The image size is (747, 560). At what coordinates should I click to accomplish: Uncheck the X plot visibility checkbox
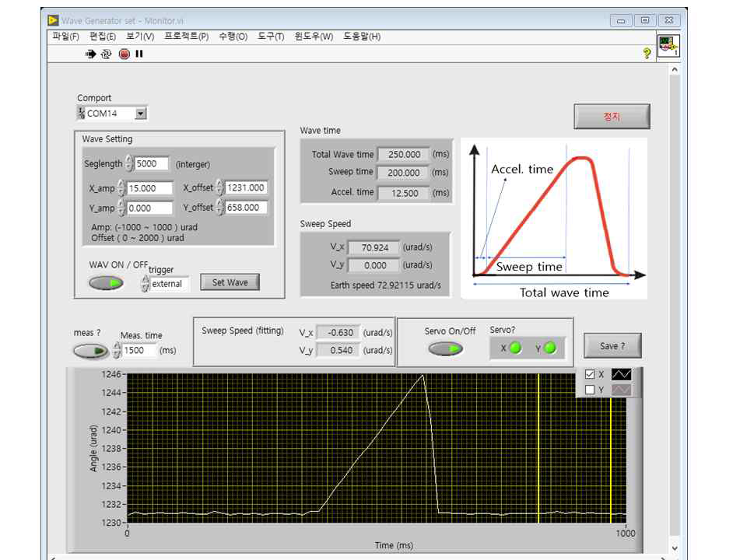(590, 374)
